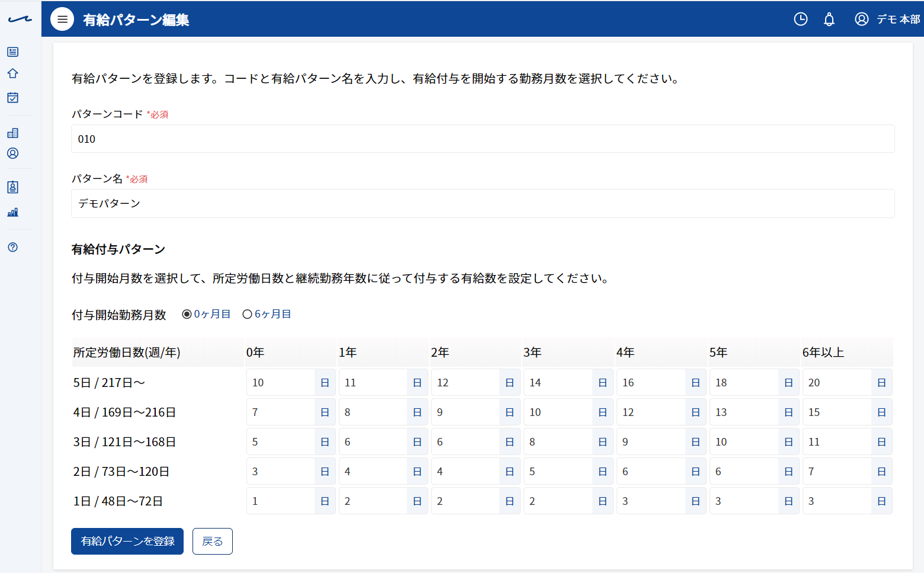
Task: Click the 有給パターン編集 page title
Action: point(136,20)
